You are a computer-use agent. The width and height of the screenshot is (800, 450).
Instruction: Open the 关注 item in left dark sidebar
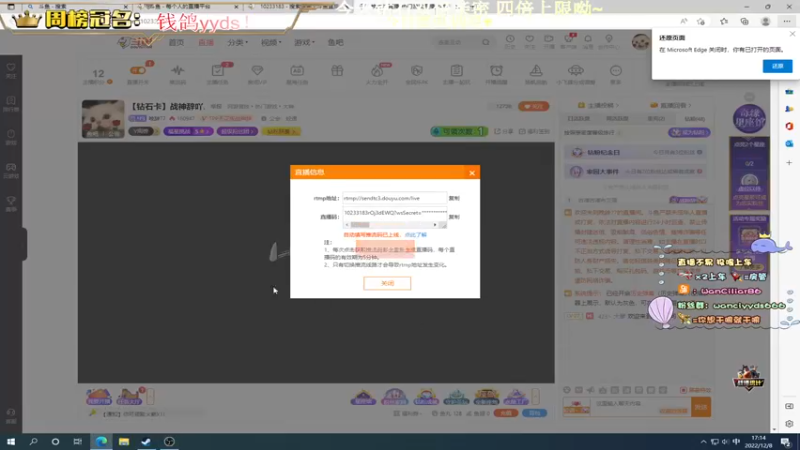pyautogui.click(x=11, y=70)
